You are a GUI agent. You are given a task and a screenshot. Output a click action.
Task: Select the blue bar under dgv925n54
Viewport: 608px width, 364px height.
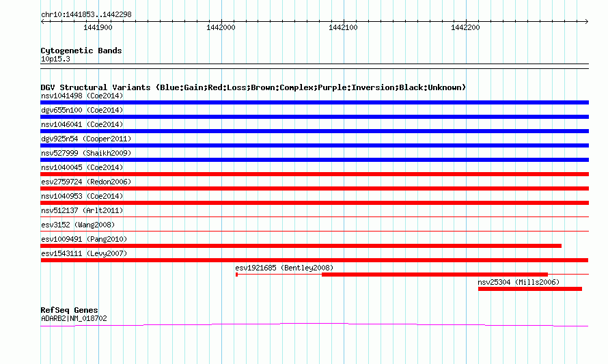[314, 145]
